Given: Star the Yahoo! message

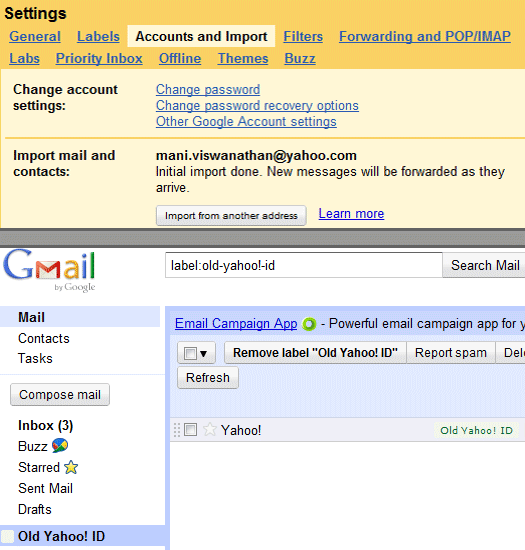Looking at the screenshot, I should (210, 430).
